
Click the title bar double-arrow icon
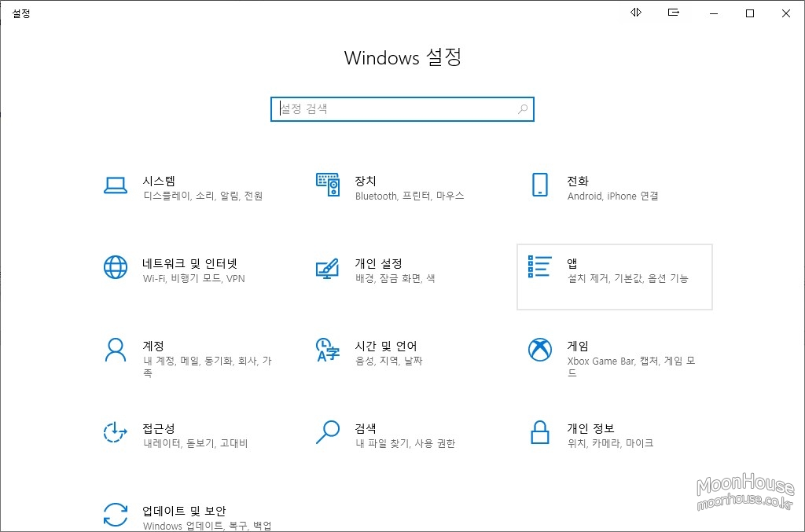pos(636,13)
